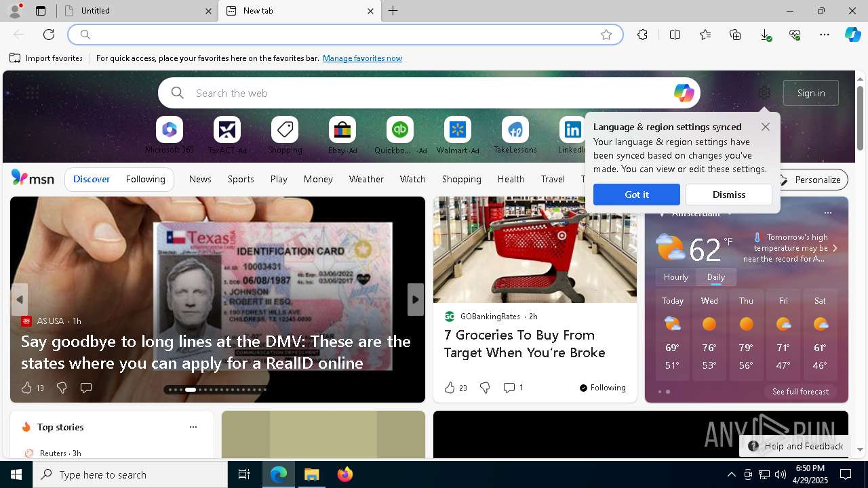Viewport: 868px width, 488px height.
Task: Open the Quickbooks ad shortcut
Action: [x=400, y=135]
